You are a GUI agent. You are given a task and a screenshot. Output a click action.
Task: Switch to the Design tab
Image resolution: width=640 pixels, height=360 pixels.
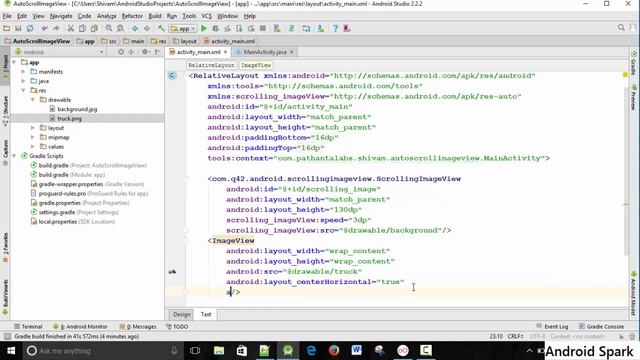[x=182, y=314]
